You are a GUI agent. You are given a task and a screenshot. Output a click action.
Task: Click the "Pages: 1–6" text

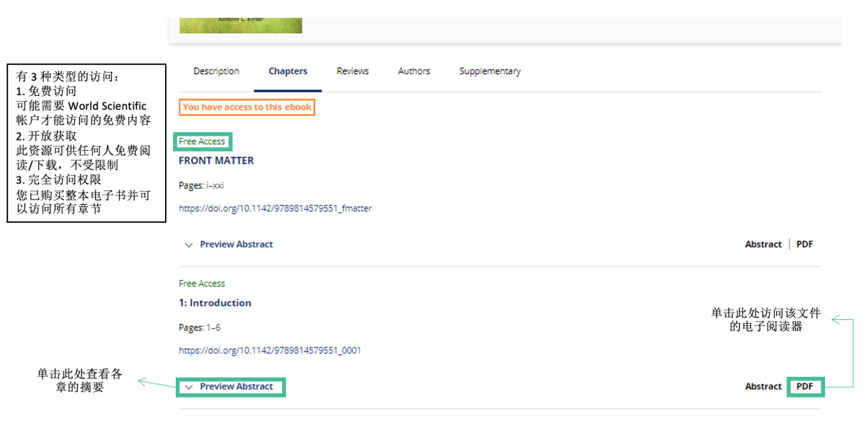[200, 328]
